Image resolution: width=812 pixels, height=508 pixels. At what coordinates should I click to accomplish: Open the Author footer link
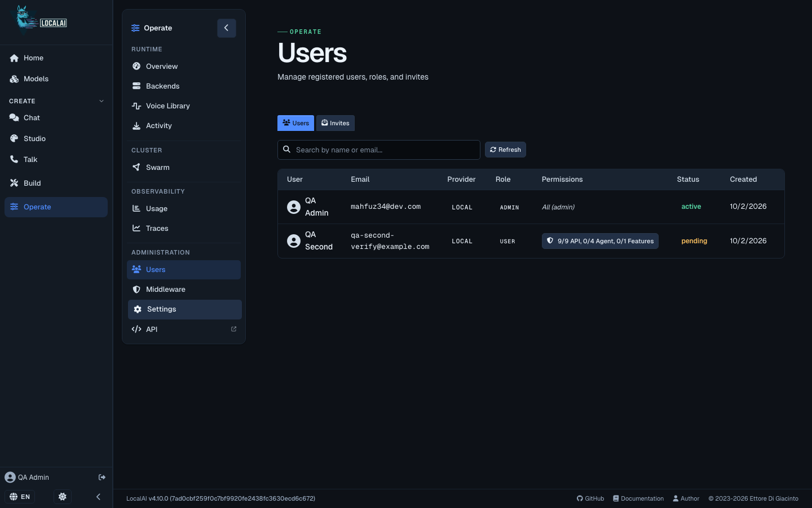click(x=686, y=499)
